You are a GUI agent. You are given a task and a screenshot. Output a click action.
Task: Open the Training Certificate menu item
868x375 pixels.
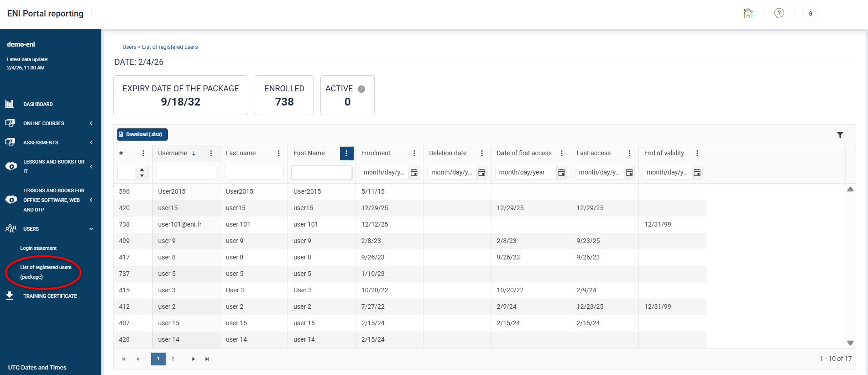tap(50, 296)
